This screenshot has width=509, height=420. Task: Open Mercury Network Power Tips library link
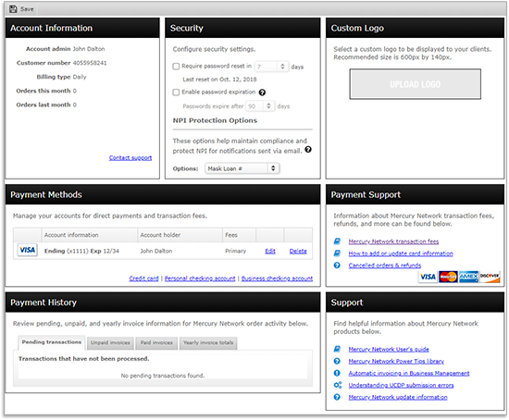(396, 361)
